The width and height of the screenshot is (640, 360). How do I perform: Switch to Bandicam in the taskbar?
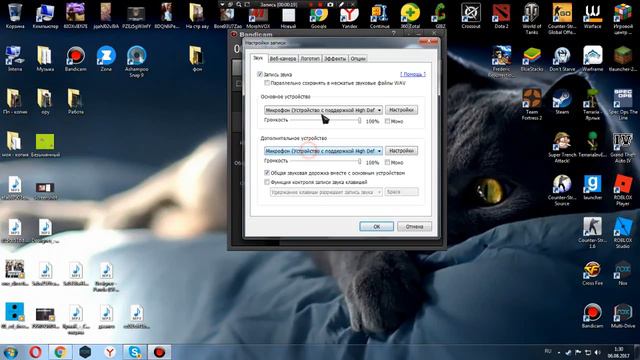(x=159, y=352)
